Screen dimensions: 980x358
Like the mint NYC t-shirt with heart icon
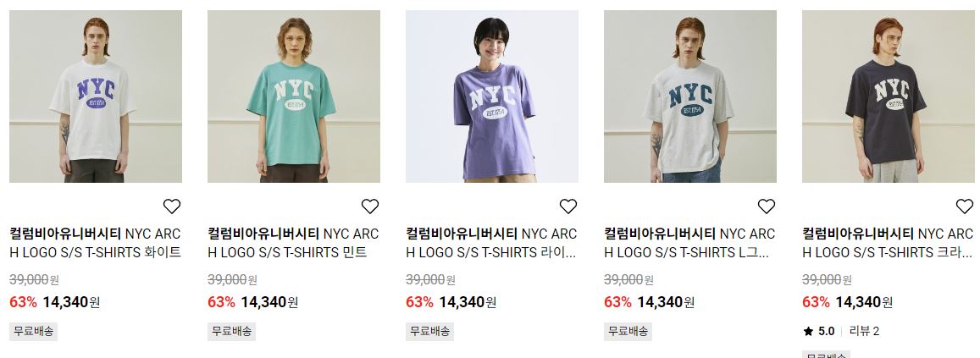point(370,207)
